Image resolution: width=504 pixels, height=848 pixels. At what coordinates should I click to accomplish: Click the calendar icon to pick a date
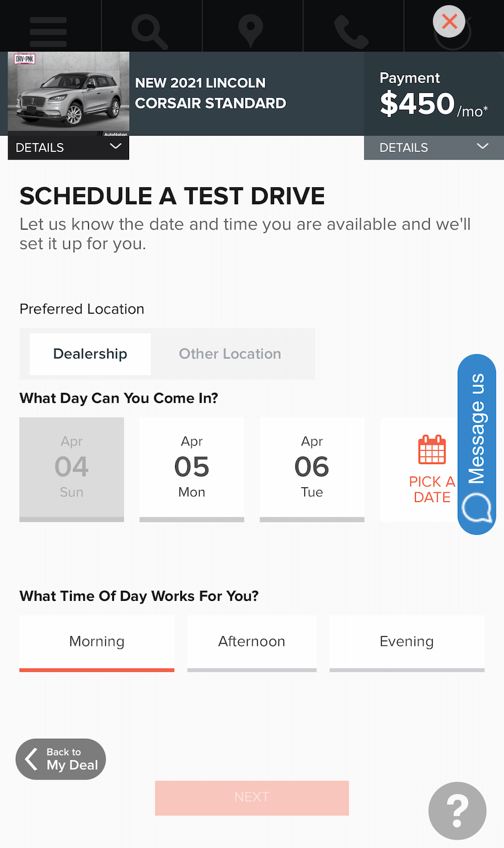(432, 450)
